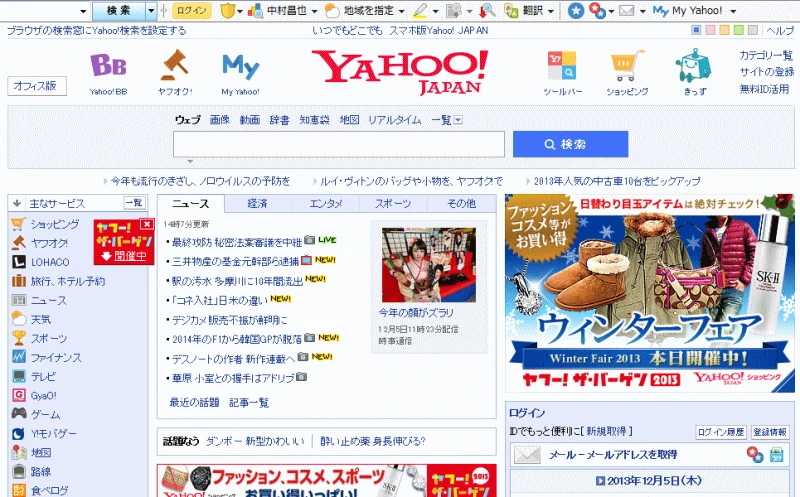Screen dimensions: 800x497
Task: Click the カテゴリ一覧 link
Action: point(766,55)
